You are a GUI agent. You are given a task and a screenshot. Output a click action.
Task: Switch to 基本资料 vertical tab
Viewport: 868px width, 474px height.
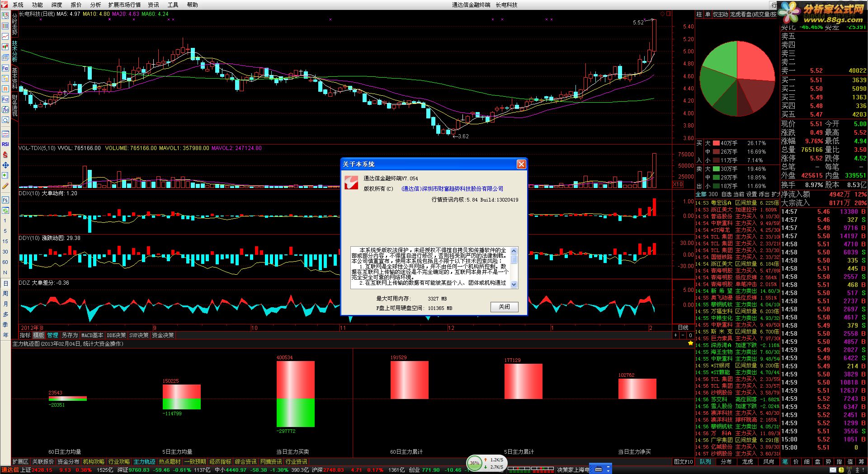[x=14, y=78]
